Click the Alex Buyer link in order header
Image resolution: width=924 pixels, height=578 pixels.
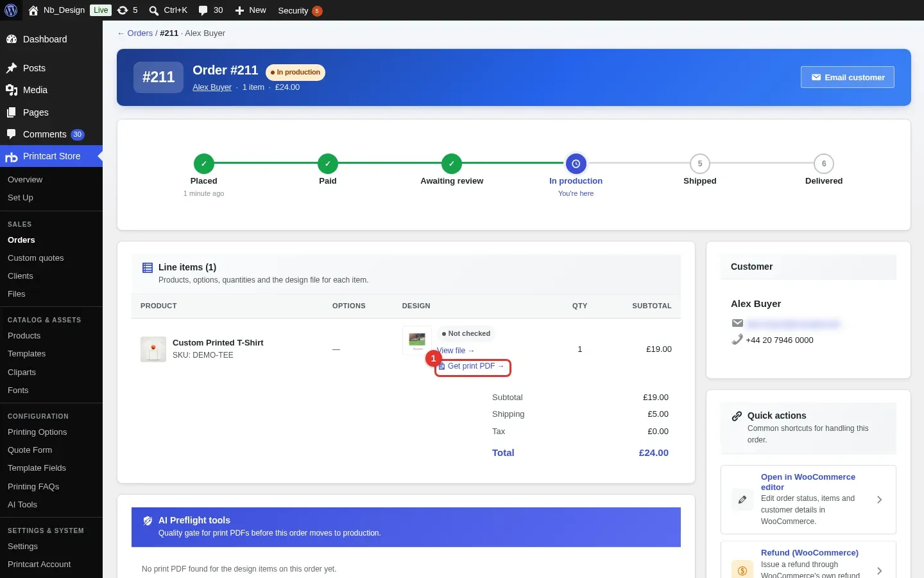[212, 87]
